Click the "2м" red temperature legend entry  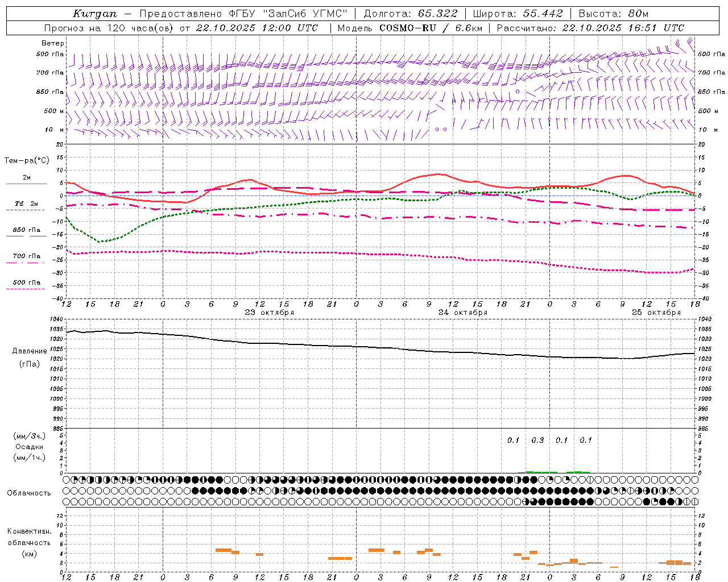(27, 178)
